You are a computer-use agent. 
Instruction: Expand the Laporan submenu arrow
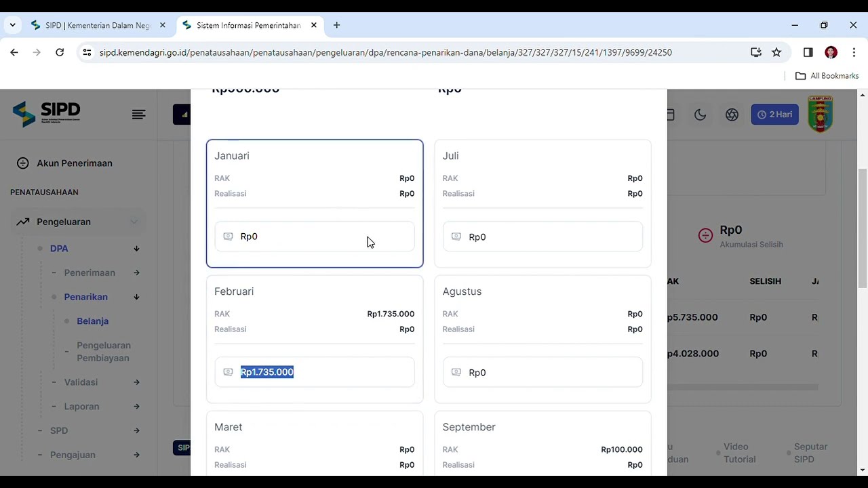coord(136,407)
